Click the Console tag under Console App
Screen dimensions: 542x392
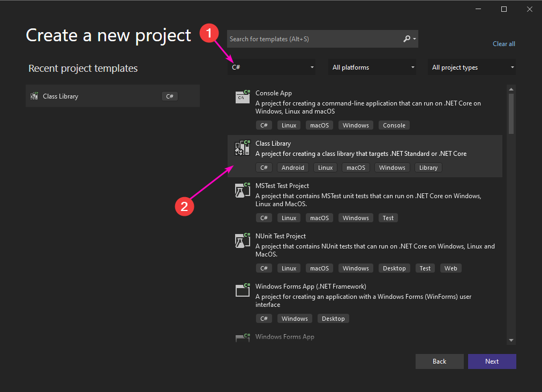pos(394,125)
